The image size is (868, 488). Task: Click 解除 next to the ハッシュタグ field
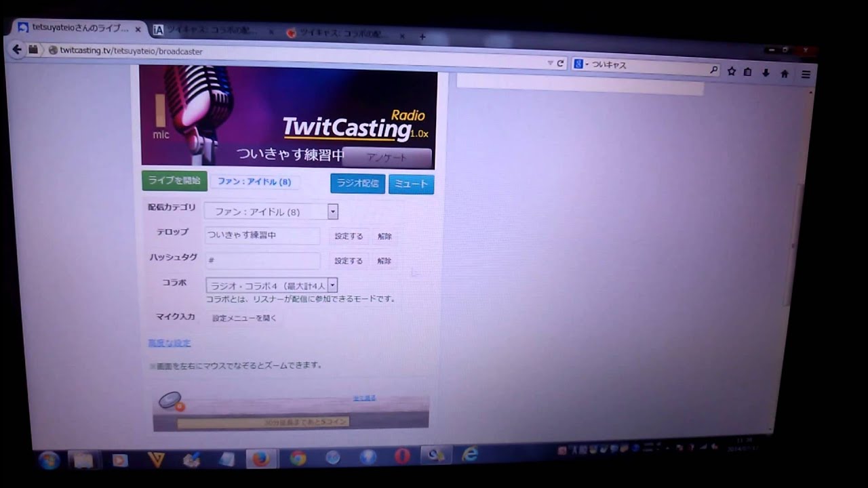[x=384, y=261]
